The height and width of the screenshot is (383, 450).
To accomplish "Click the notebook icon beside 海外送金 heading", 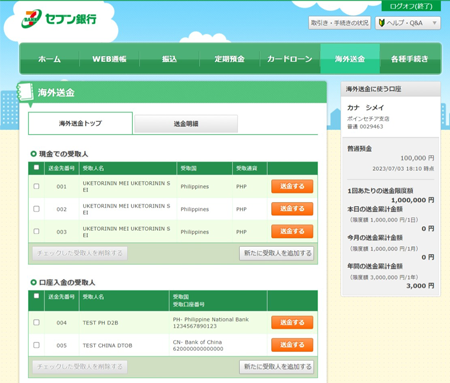I will (25, 92).
